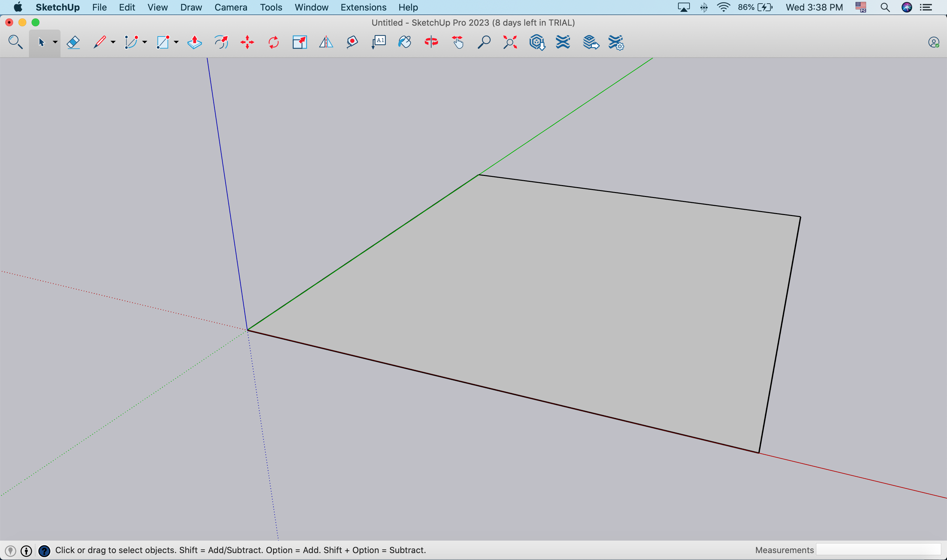Pick the Tape Measure tool

352,42
